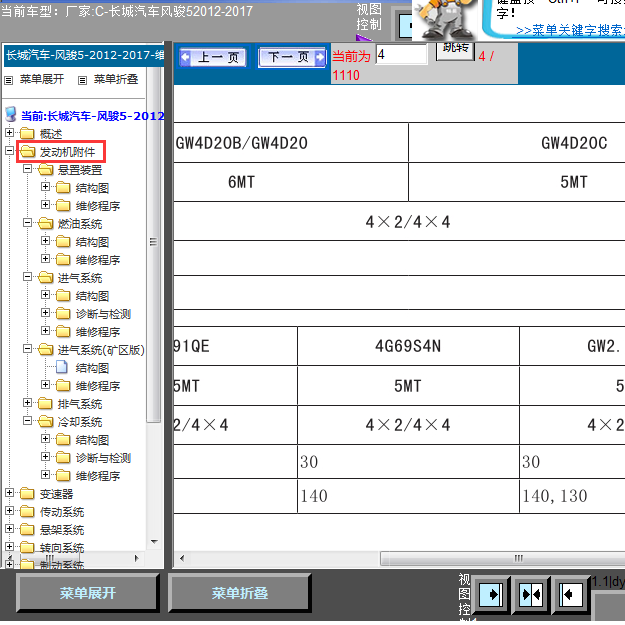Viewport: 625px width, 625px height.
Task: Select 诊断与检测 under 冷却系统
Action: pos(103,458)
